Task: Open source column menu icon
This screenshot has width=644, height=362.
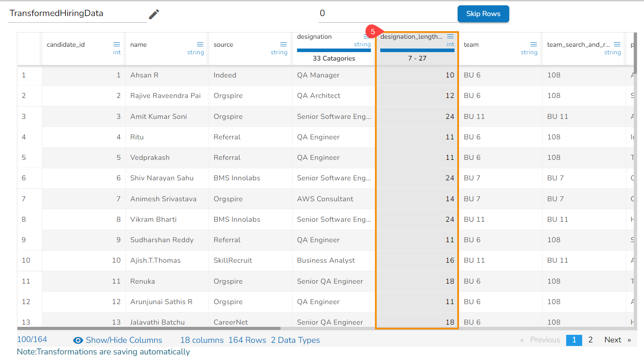Action: [283, 45]
